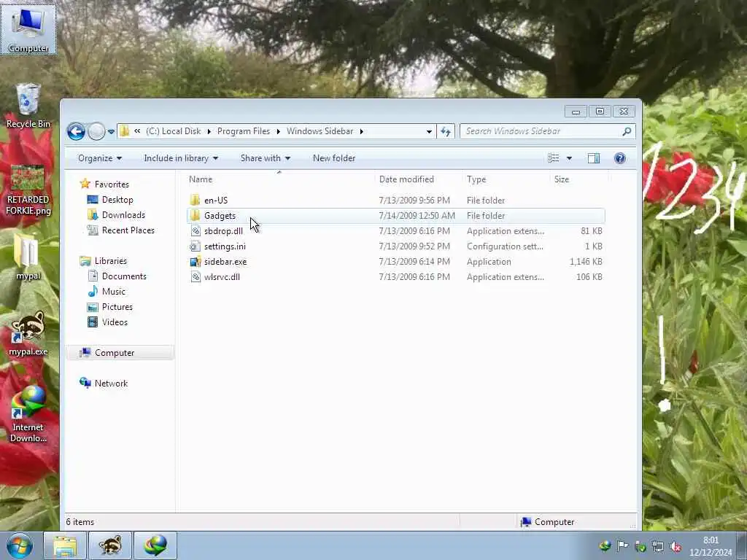This screenshot has width=747, height=560.
Task: Click the Explorer taskbar button
Action: [65, 545]
